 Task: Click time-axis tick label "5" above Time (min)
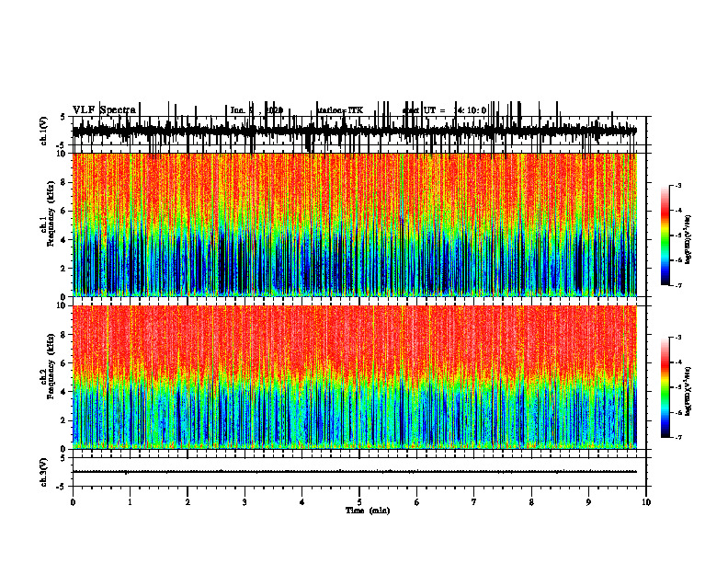coord(359,502)
